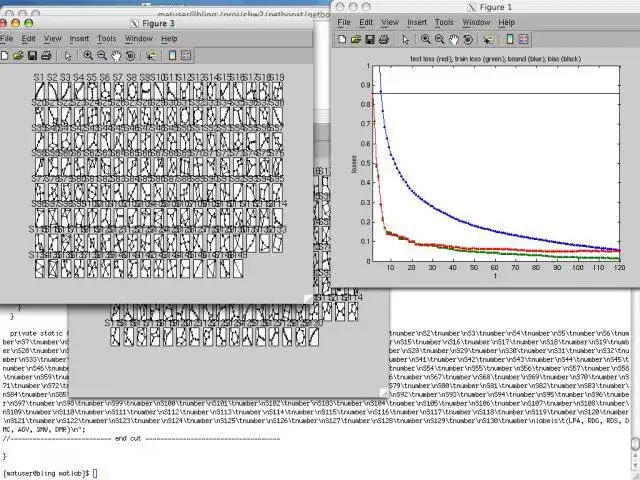Insert colorbar using Figure 3 toolbar icon

click(172, 56)
